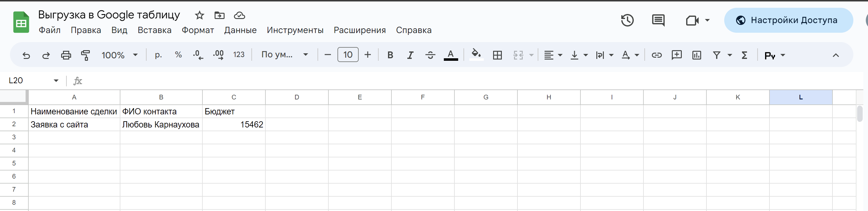Open comments panel icon
This screenshot has height=211, width=868.
pos(658,20)
